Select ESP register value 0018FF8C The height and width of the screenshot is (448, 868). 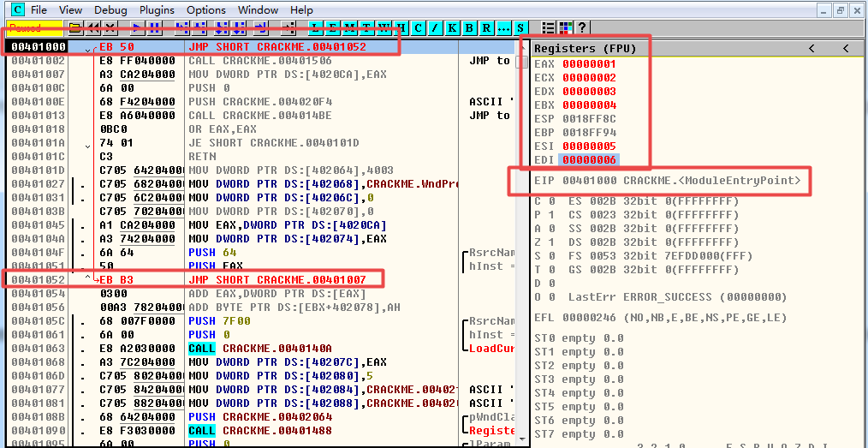[x=589, y=118]
